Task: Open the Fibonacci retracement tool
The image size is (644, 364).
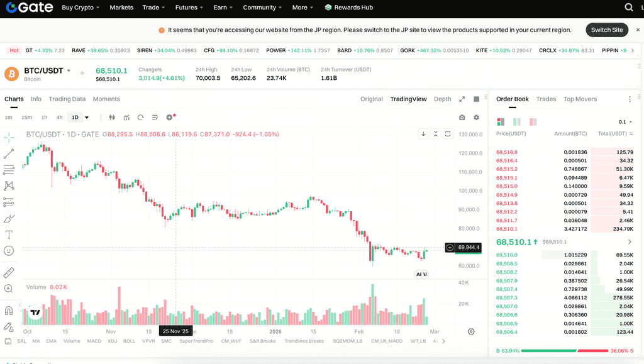Action: (x=9, y=170)
